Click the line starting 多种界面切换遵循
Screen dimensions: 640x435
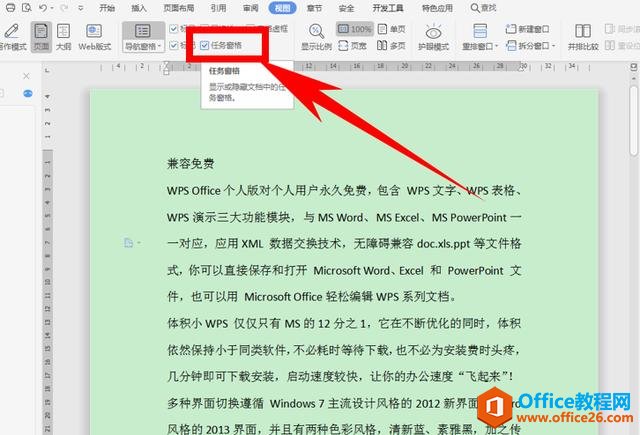click(x=344, y=403)
